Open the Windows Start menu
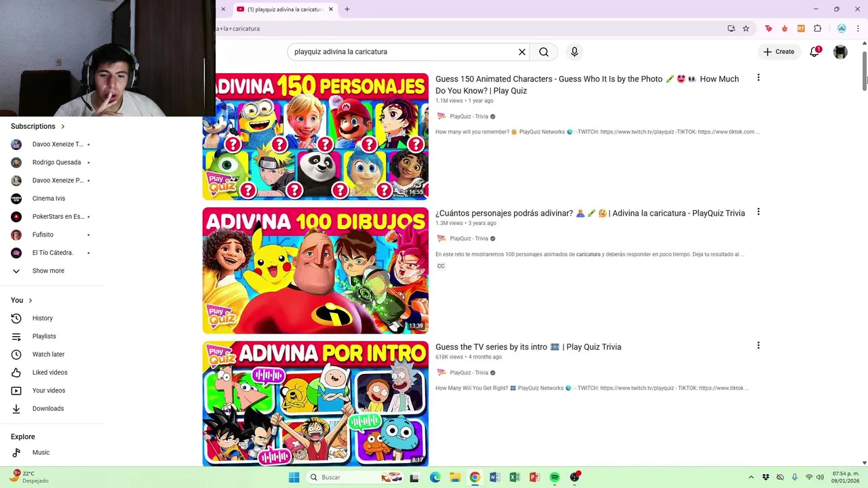This screenshot has width=868, height=488. (294, 477)
